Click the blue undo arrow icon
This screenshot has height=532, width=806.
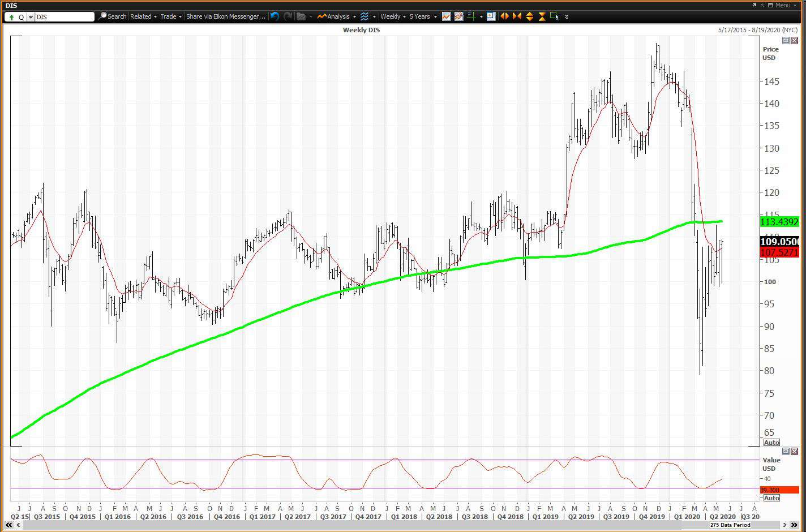click(x=275, y=16)
